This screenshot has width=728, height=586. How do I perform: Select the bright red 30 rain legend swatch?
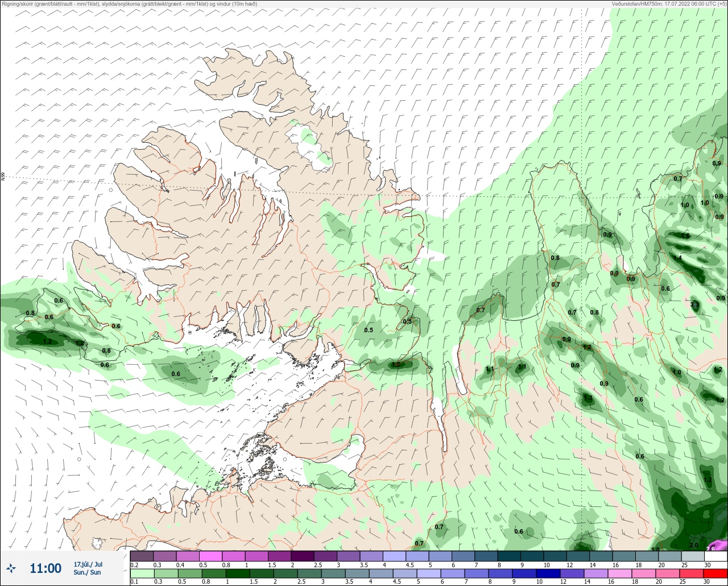click(x=715, y=573)
